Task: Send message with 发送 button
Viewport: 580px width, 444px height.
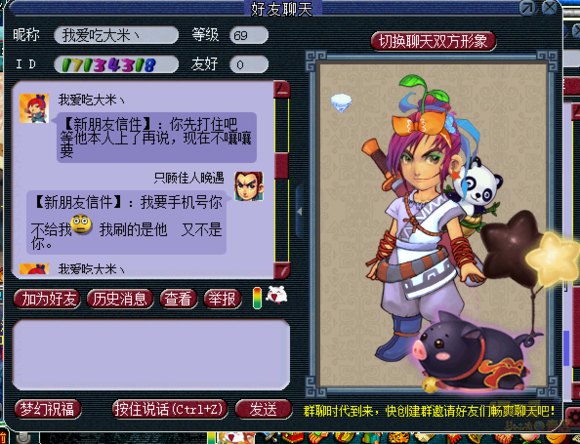Action: [263, 409]
